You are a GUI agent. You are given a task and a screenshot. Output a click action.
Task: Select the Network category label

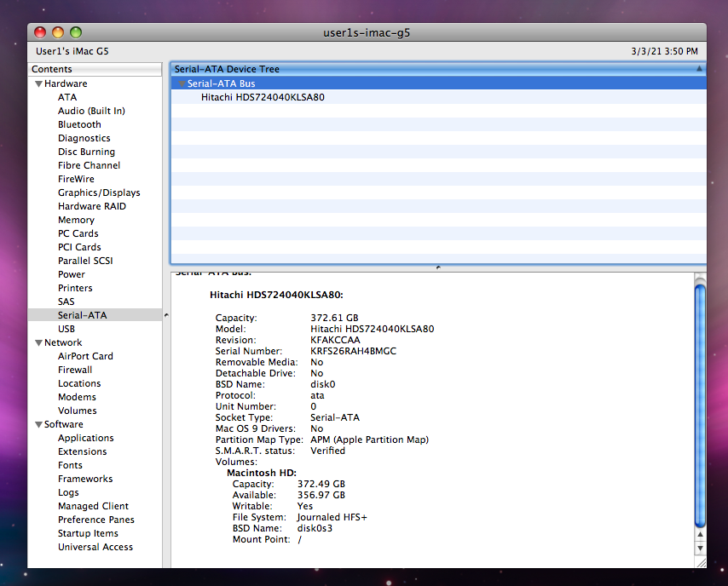point(63,343)
